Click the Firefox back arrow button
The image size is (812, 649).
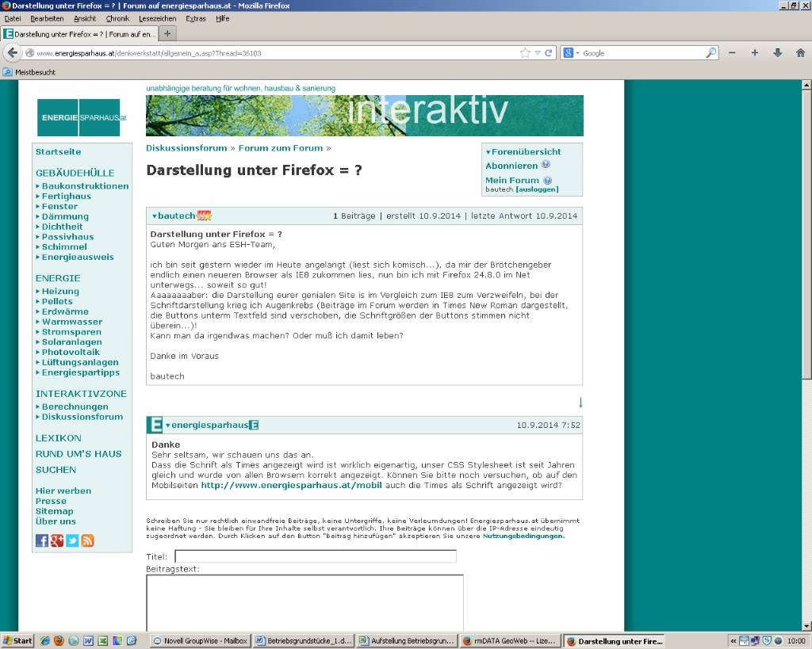pyautogui.click(x=13, y=53)
